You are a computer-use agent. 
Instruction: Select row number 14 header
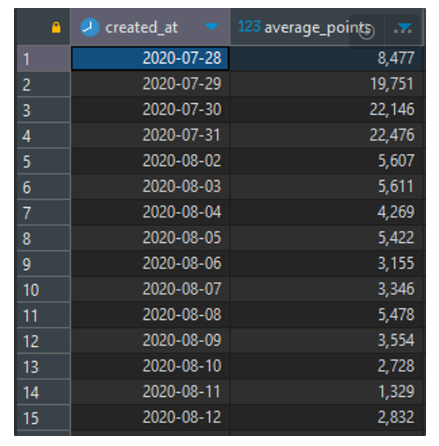(44, 392)
